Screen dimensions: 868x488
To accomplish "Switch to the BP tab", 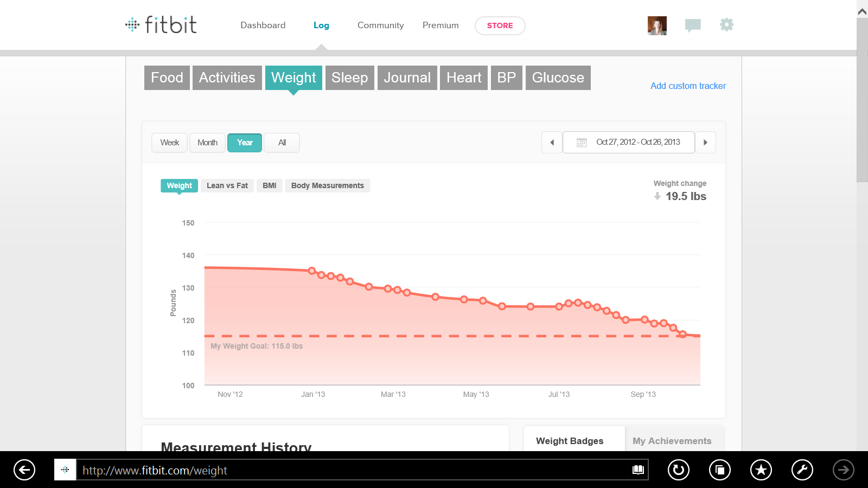I will (x=507, y=78).
